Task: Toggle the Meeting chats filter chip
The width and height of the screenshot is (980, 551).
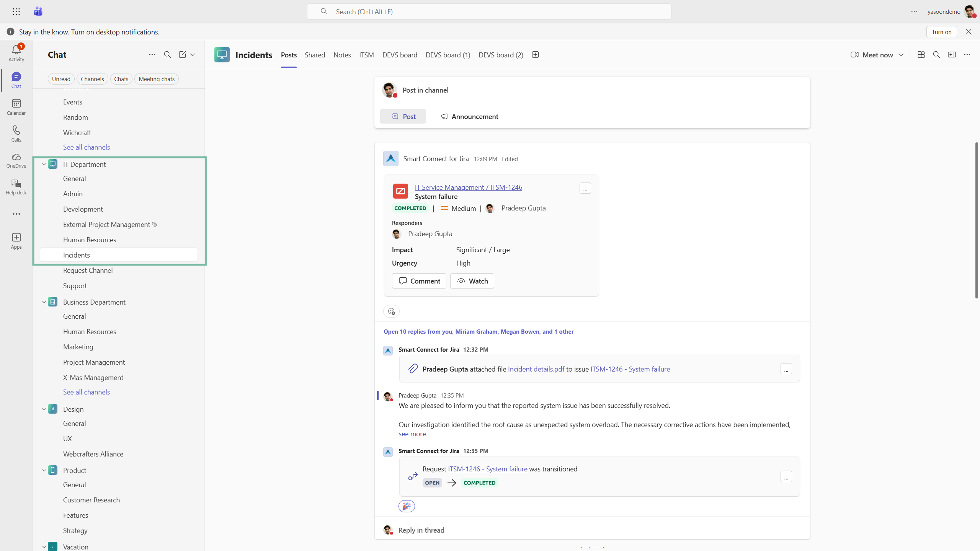Action: [156, 79]
